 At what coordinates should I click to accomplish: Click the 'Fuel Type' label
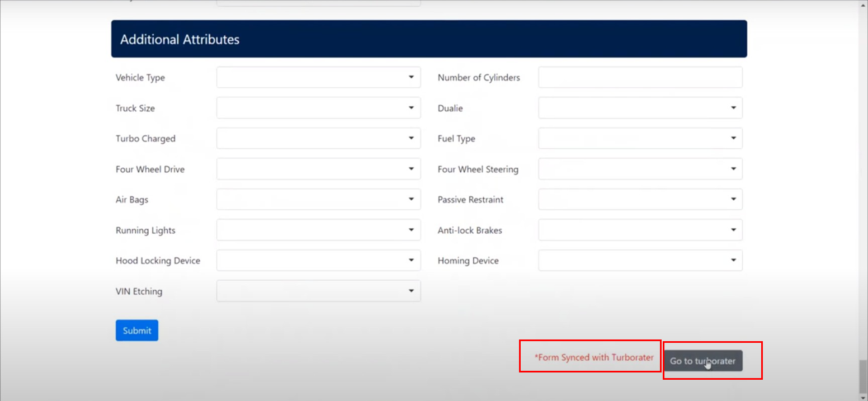[x=456, y=139]
